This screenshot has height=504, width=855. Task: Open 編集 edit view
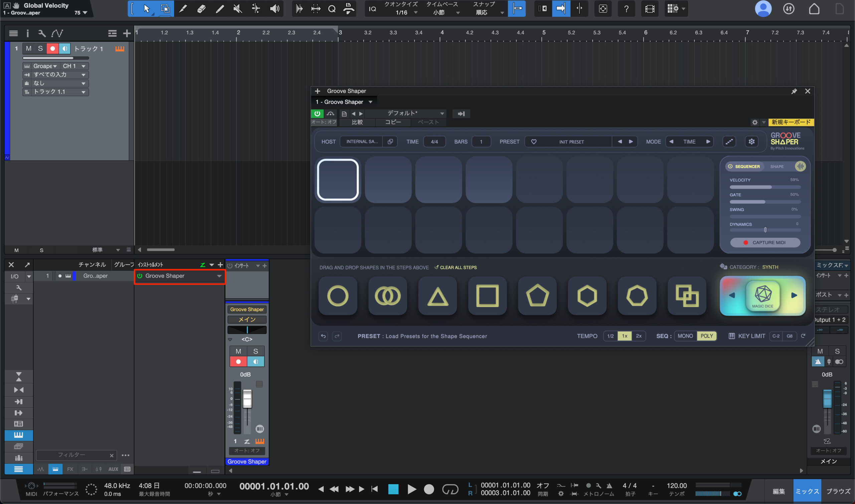[779, 491]
